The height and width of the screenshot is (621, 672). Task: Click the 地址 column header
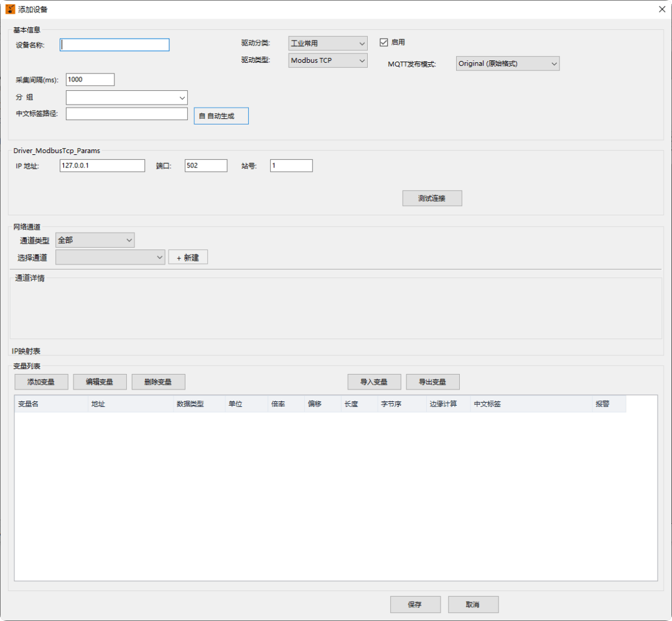[131, 404]
